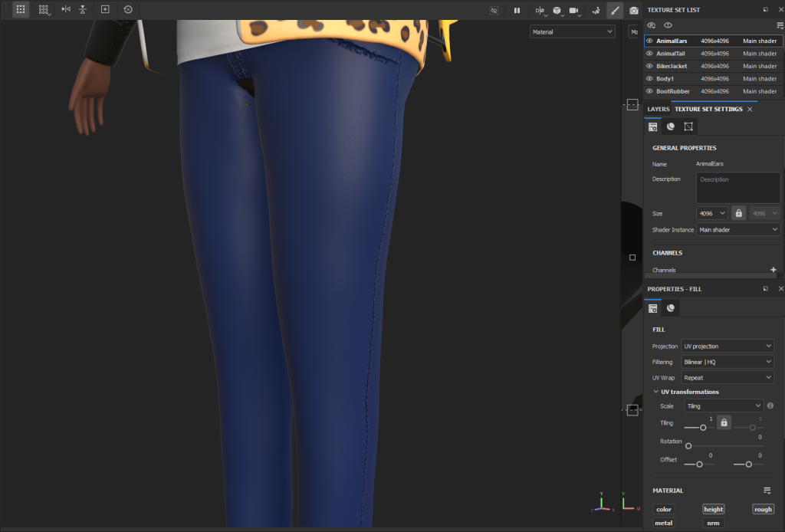Select the paint brush mode icon
This screenshot has height=532, width=785.
(614, 10)
